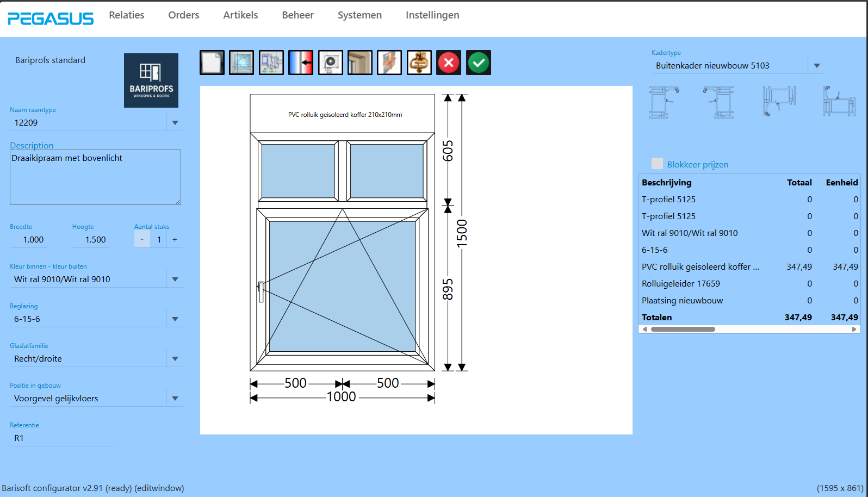
Task: Select the third frame profile cross-section
Action: coord(779,102)
